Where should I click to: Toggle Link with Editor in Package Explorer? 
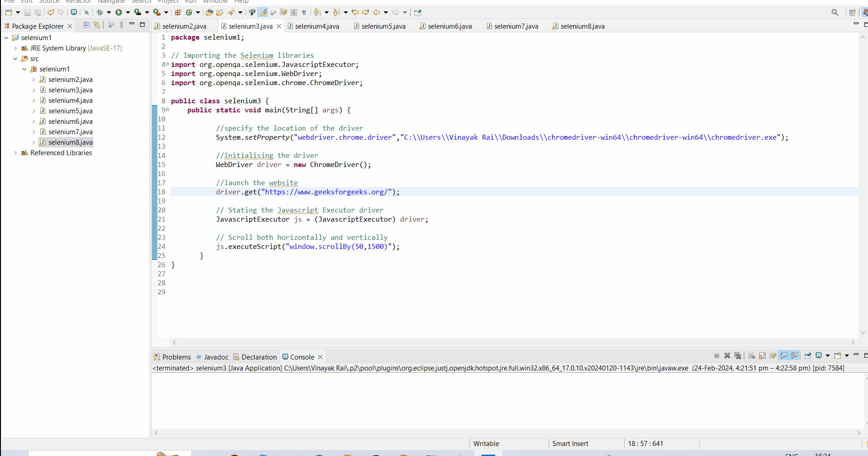pos(97,25)
